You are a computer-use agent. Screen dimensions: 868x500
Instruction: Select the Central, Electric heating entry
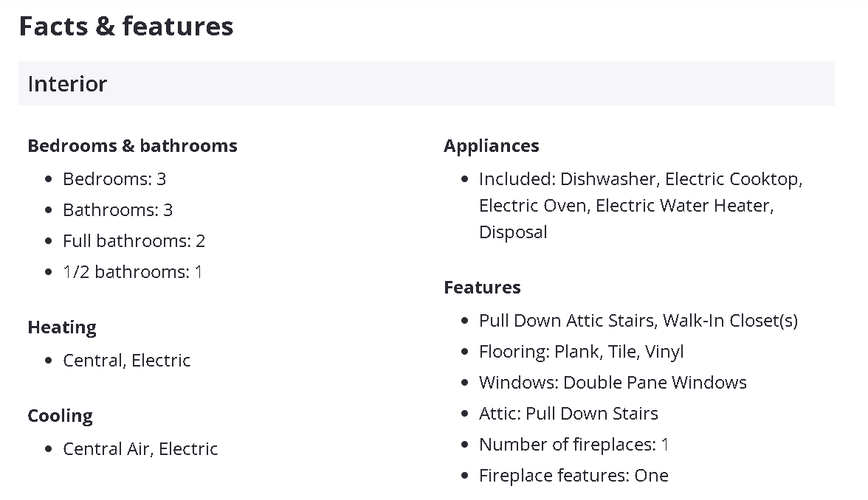(x=126, y=360)
